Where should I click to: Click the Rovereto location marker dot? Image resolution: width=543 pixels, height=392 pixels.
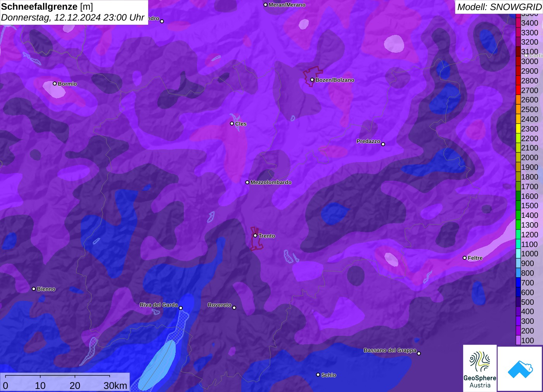tap(234, 307)
